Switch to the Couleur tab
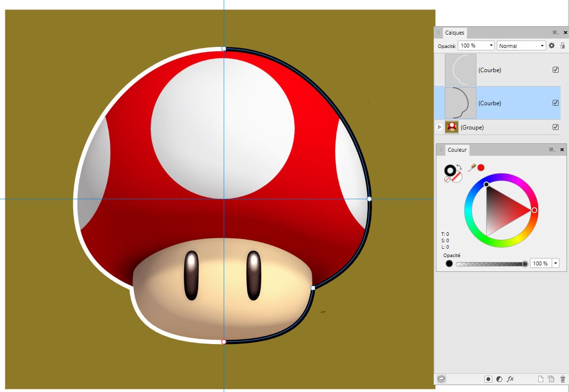 pyautogui.click(x=457, y=150)
